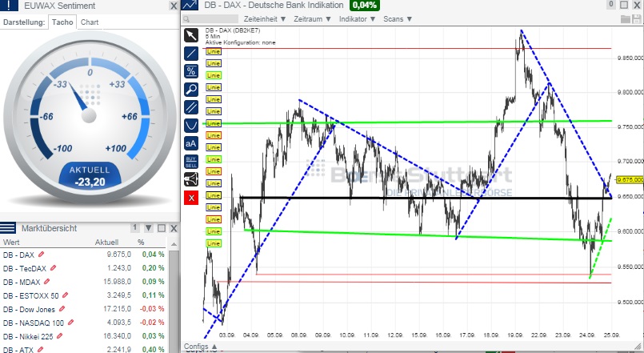
Task: Click the DB - DAX (DB2KE7) chart label
Action: (233, 30)
